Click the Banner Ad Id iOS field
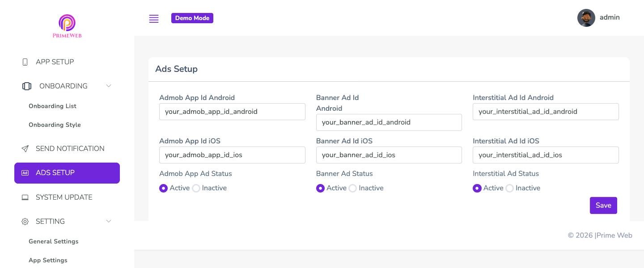 coord(389,155)
